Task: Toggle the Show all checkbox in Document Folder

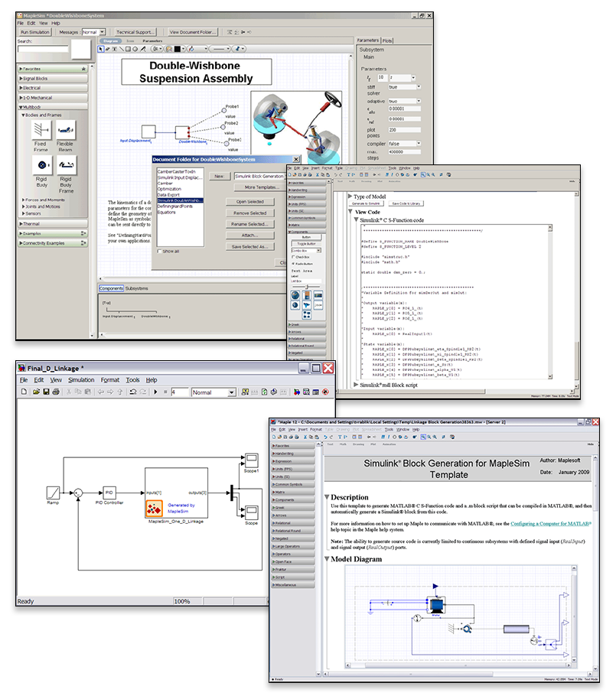Action: click(159, 252)
